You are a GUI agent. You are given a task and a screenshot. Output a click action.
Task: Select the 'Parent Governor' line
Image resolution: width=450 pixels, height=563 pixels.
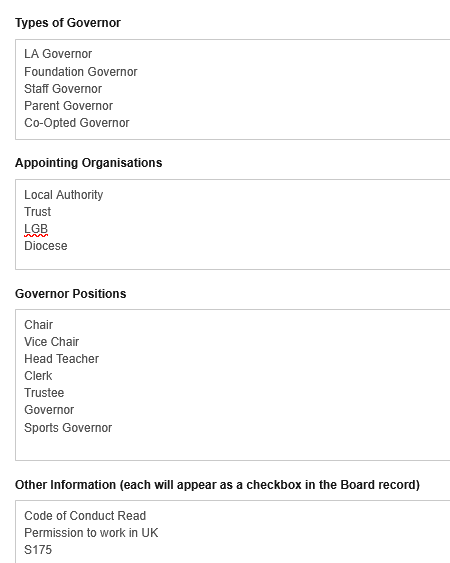coord(68,106)
